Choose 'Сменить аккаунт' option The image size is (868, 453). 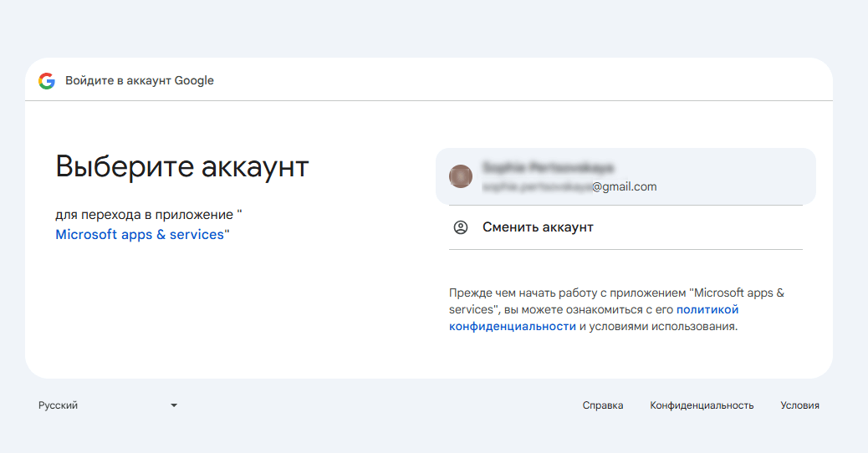(x=625, y=227)
